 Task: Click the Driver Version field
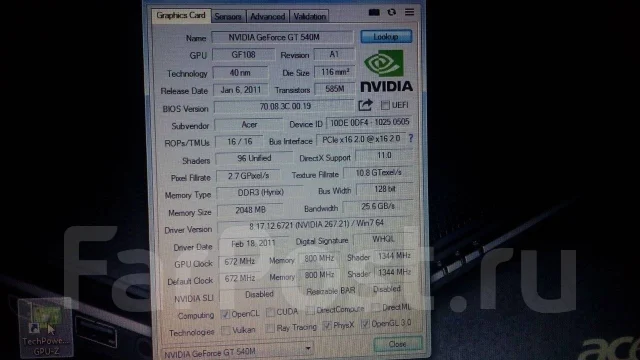pos(316,225)
